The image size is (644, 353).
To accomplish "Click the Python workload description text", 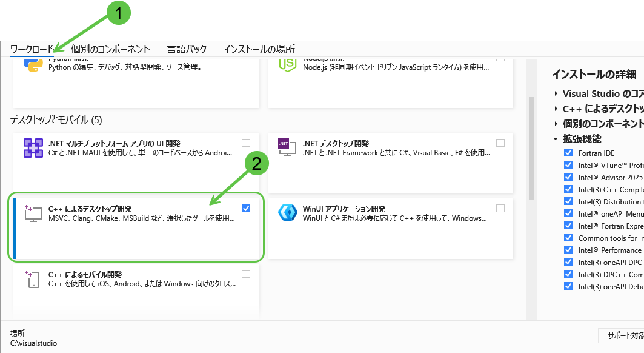I will point(125,67).
